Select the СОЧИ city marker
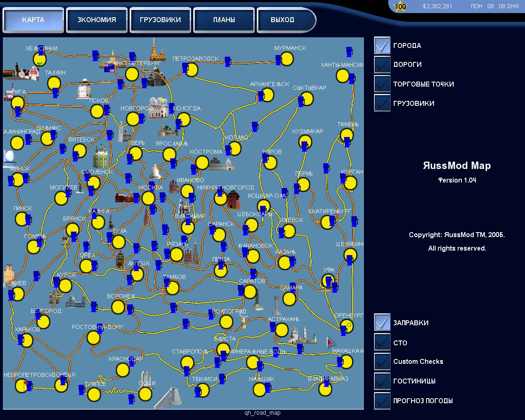 pos(145,394)
